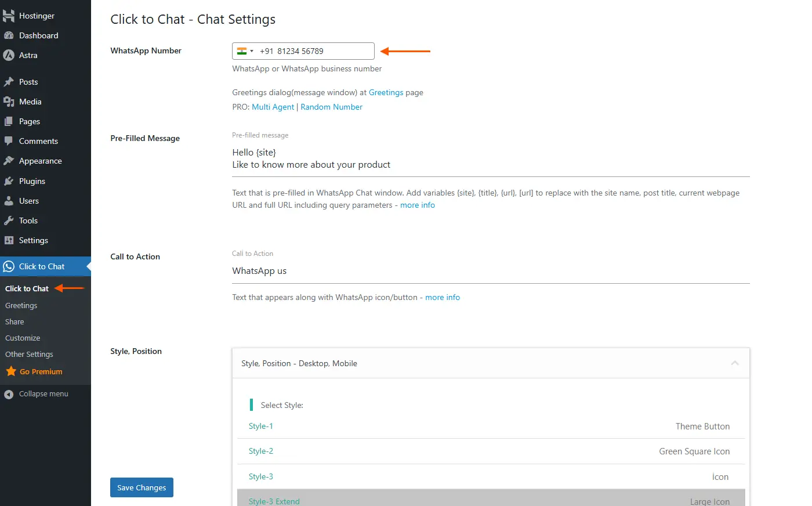Open the Random Number PRO link
Viewport: 812px width, 506px height.
click(331, 107)
